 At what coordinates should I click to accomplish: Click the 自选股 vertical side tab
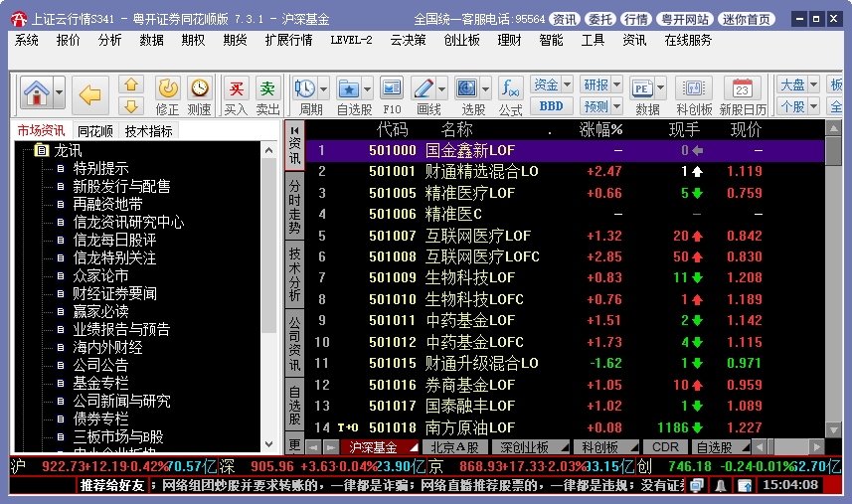click(294, 405)
